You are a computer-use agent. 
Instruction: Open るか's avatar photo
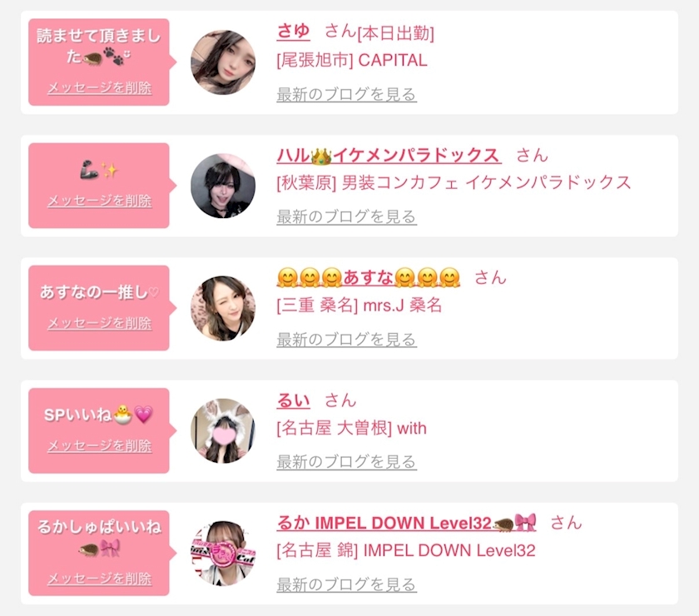pos(223,553)
